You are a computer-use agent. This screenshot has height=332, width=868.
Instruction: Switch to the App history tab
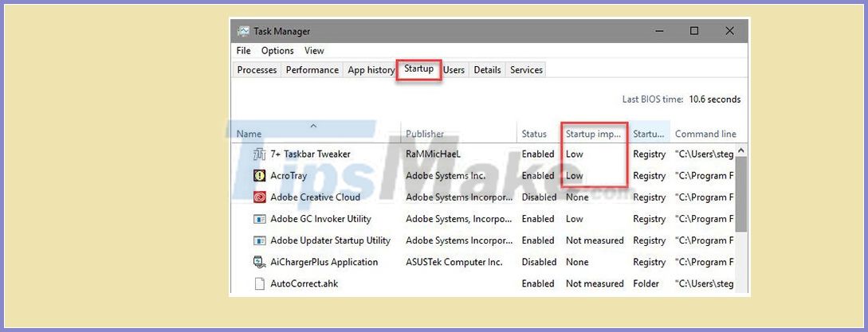coord(371,70)
